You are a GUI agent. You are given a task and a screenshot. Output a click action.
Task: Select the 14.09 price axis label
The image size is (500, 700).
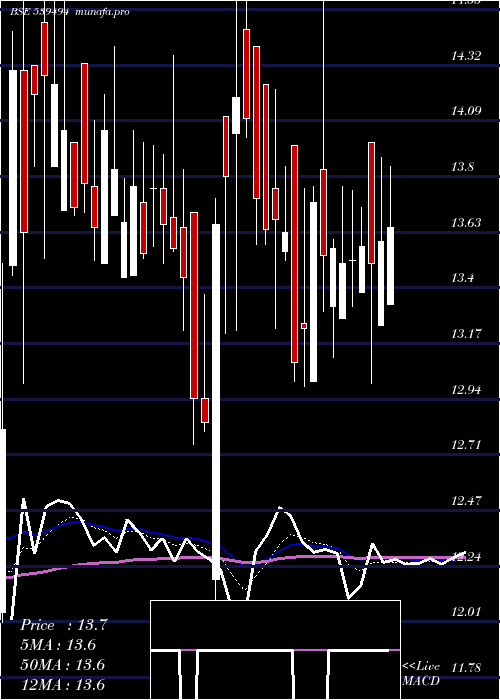(x=466, y=111)
